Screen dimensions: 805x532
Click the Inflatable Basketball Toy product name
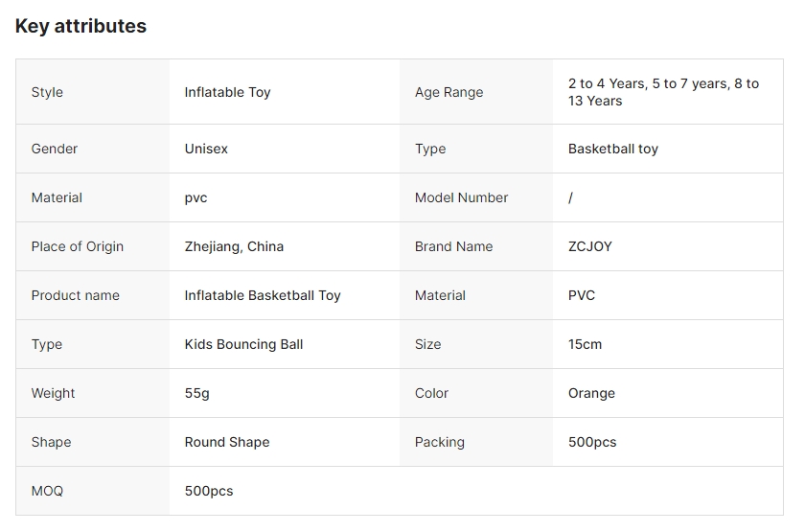click(263, 295)
